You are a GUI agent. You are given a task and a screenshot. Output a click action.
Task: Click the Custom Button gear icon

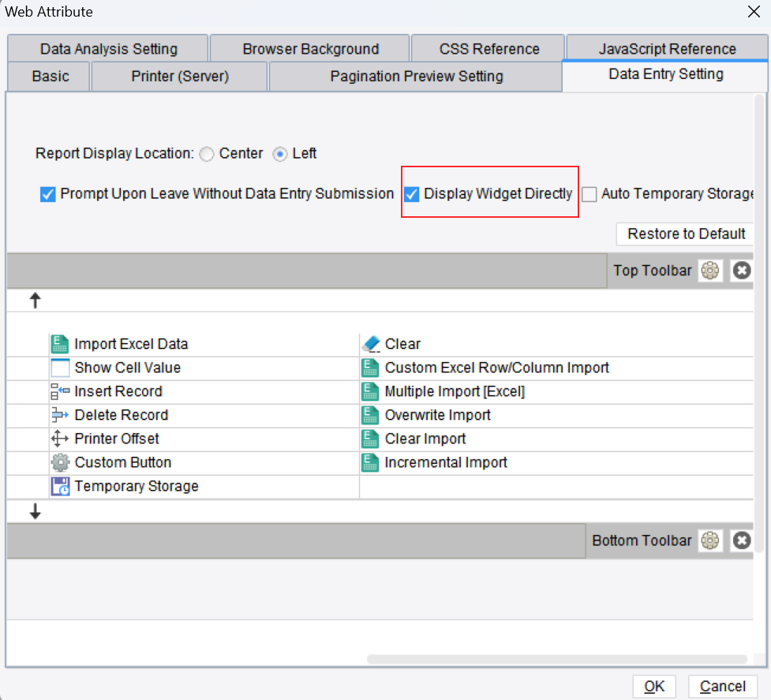[60, 462]
